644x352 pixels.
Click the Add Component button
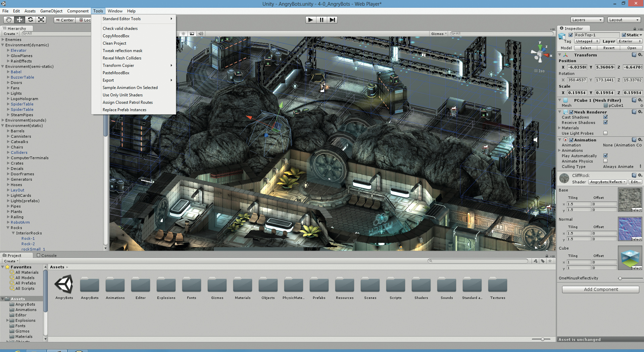point(601,290)
